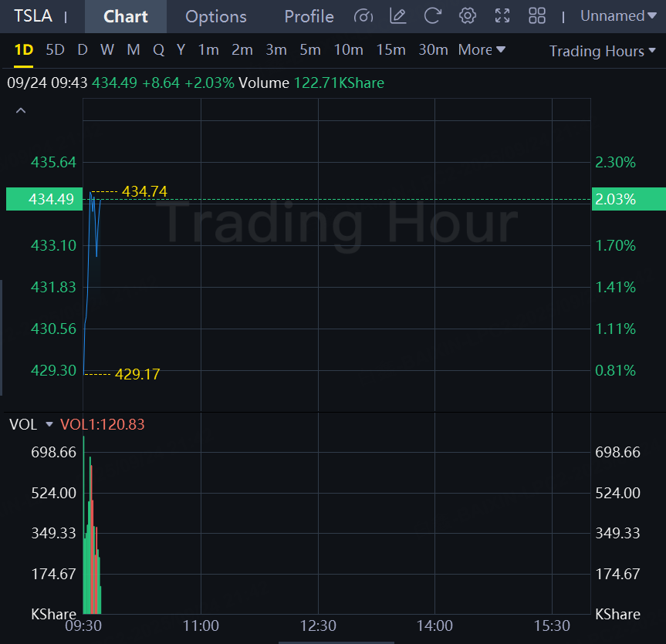Image resolution: width=666 pixels, height=644 pixels.
Task: Open the Unnamed layout dropdown
Action: tap(618, 16)
